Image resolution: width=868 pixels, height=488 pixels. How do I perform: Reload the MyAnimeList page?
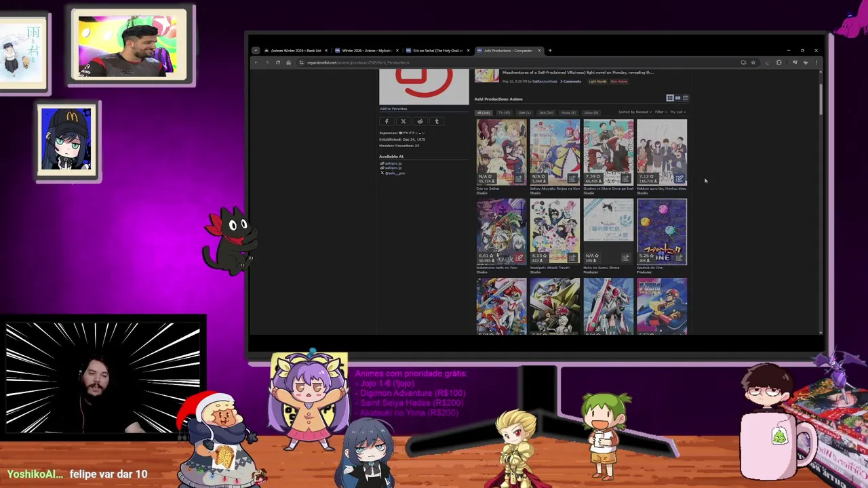click(x=277, y=62)
